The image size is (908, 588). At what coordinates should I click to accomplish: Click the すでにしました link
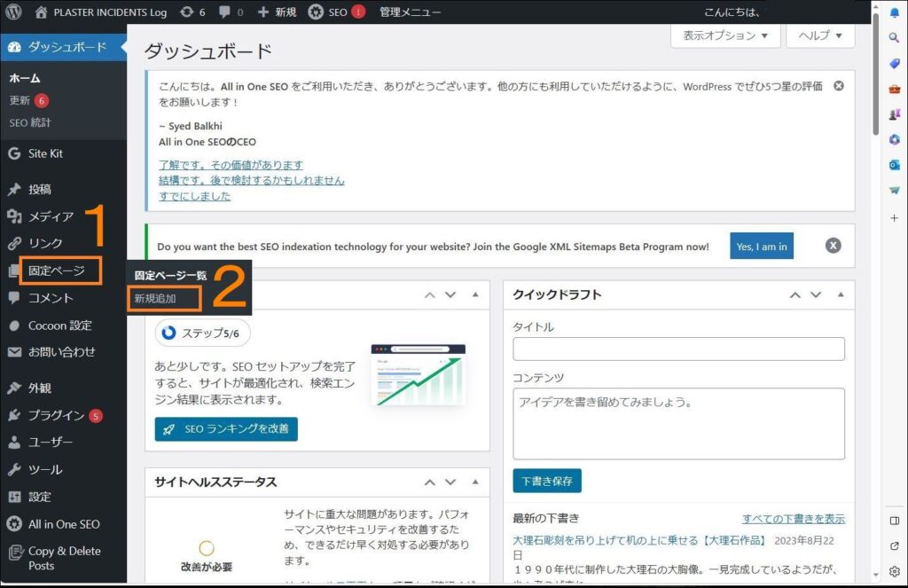pyautogui.click(x=194, y=196)
